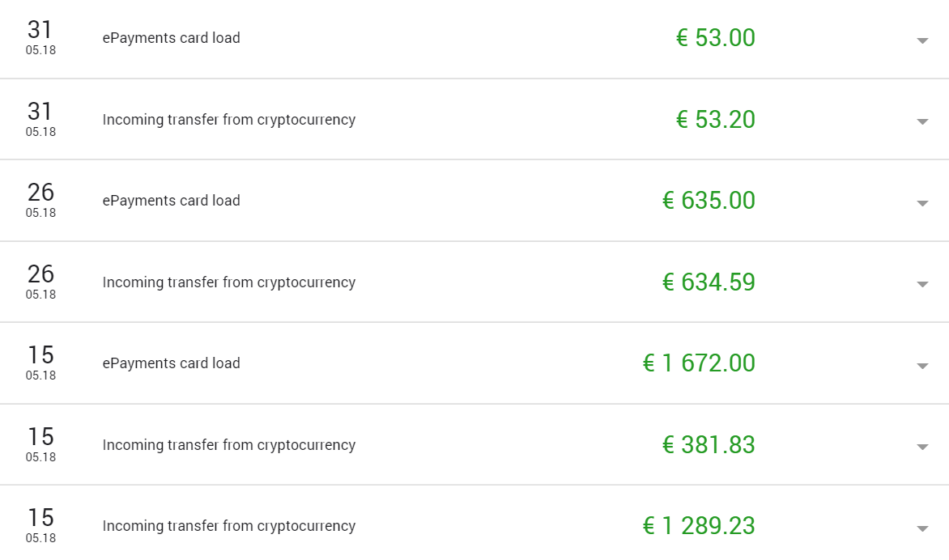Open Incoming transfer from cryptocurrency on 26.05.18
The image size is (949, 560).
(229, 282)
